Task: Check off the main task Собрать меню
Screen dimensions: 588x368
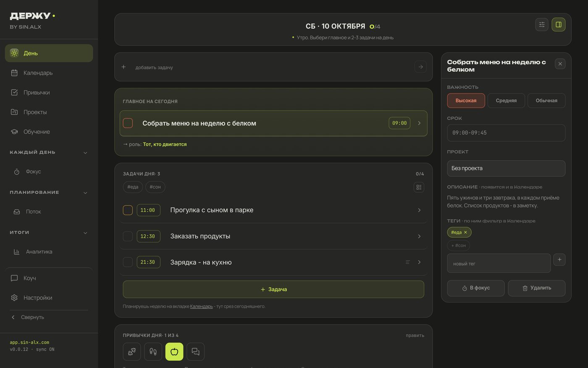Action: [x=128, y=123]
